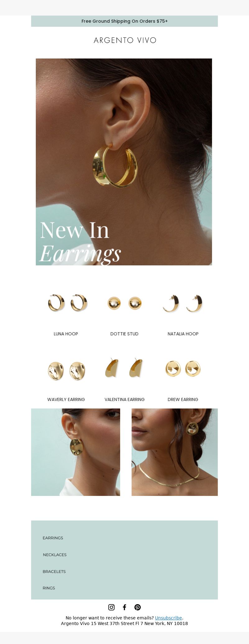
Task: Click the DREW EARRING text label
Action: 183,399
